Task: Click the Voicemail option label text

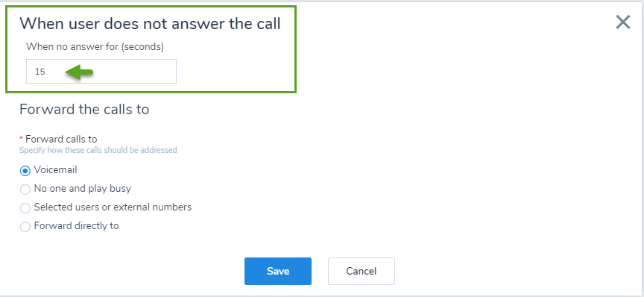Action: pos(55,169)
